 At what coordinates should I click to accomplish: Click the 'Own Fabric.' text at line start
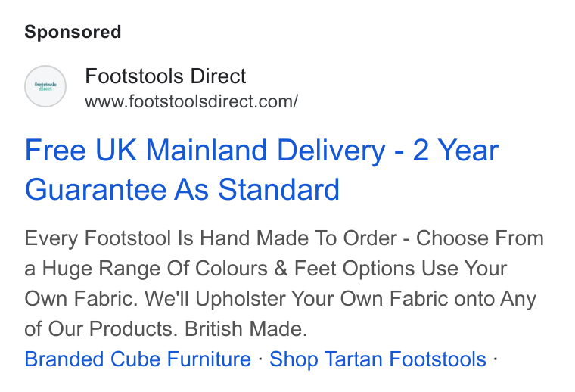82,299
